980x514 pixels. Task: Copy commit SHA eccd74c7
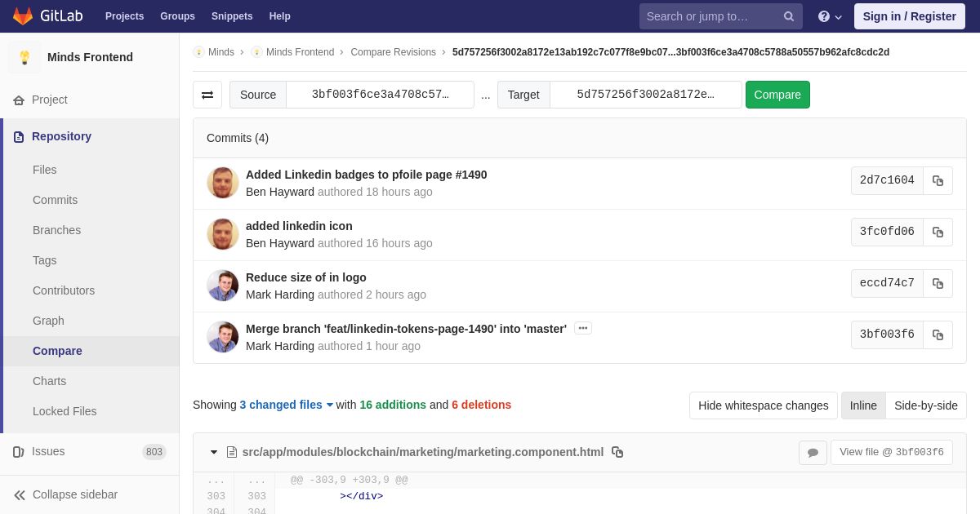pos(938,284)
